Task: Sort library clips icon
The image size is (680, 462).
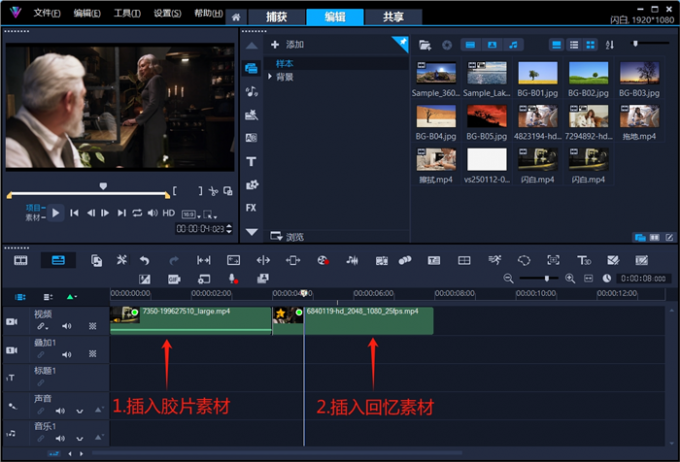Action: (609, 45)
